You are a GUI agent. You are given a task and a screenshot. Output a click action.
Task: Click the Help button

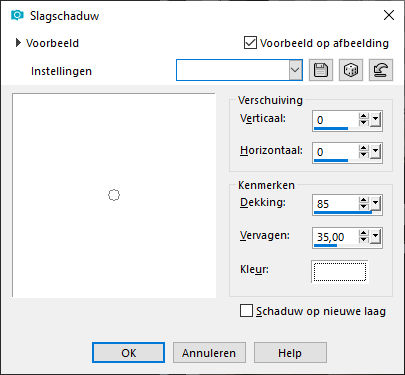point(290,353)
